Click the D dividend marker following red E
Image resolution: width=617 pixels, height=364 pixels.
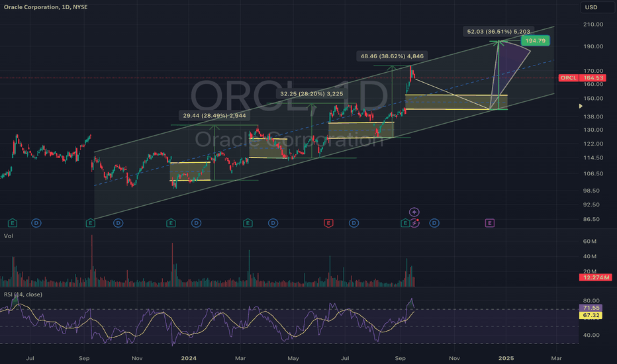pyautogui.click(x=354, y=223)
